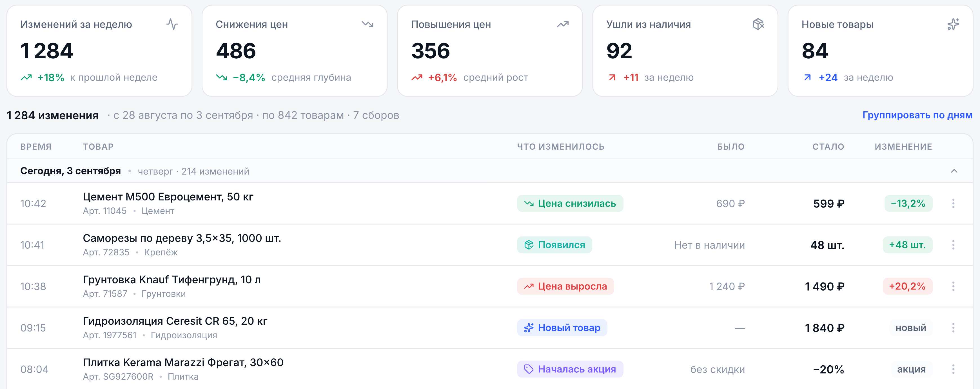
Task: Click the sparkles icon on Новые товары card
Action: pos(953,24)
